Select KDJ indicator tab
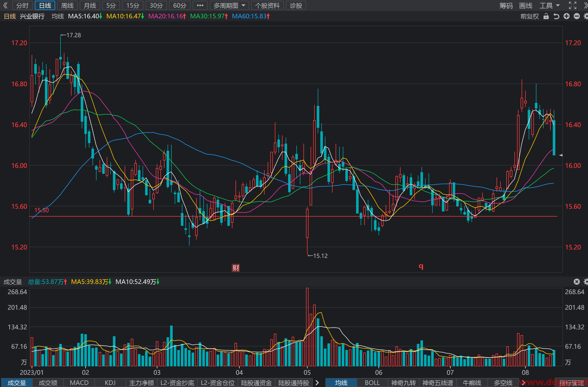 click(x=110, y=383)
